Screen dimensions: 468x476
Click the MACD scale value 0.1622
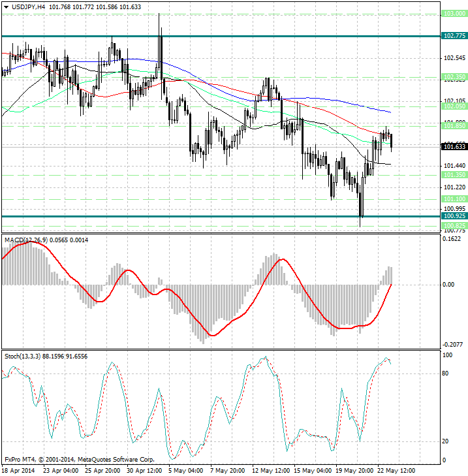(452, 239)
